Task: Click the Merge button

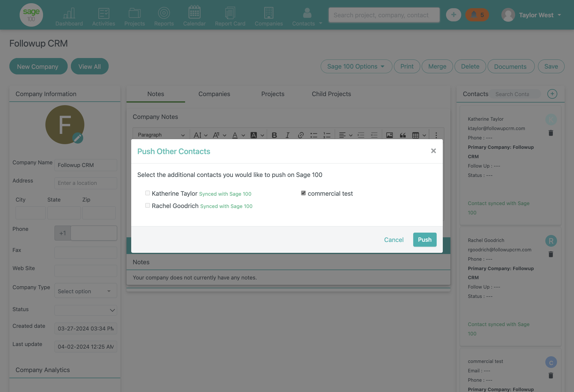Action: point(437,67)
